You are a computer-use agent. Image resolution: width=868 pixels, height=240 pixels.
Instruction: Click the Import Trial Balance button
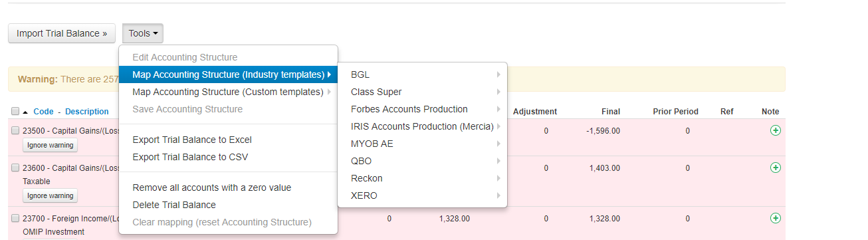pyautogui.click(x=62, y=33)
